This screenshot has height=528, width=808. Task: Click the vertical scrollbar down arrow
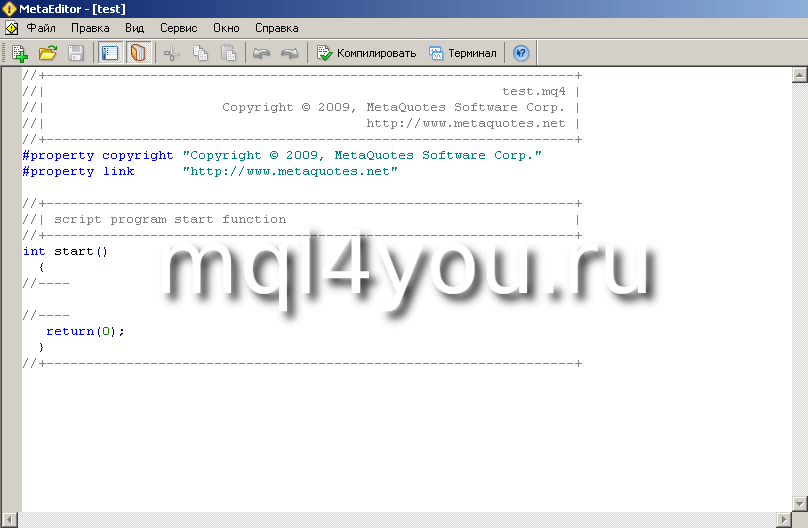pos(799,503)
